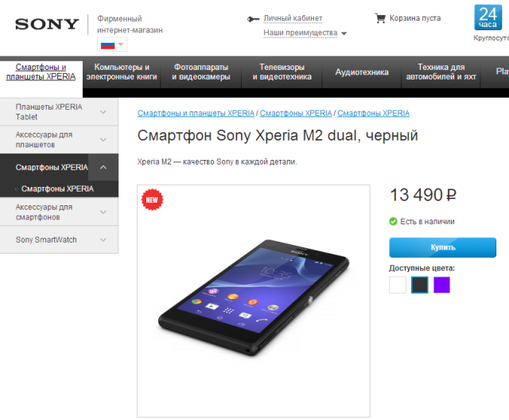Open the Фотоаппараты и видеокамеры tab
The image size is (509, 420).
tap(201, 72)
